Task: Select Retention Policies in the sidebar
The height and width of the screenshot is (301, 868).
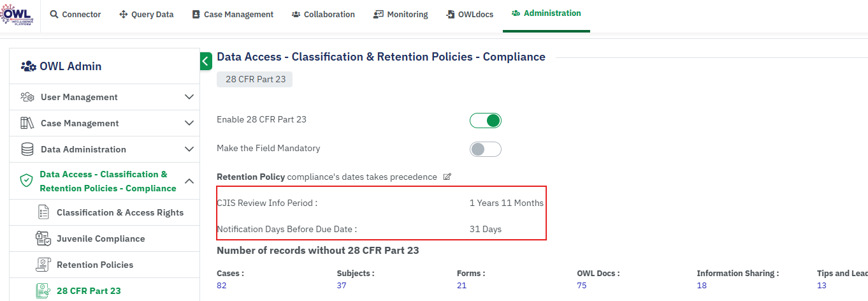Action: click(95, 265)
